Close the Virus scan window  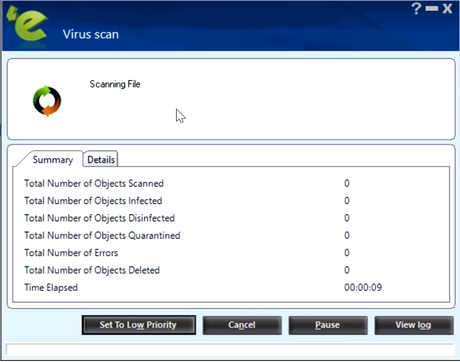(447, 8)
